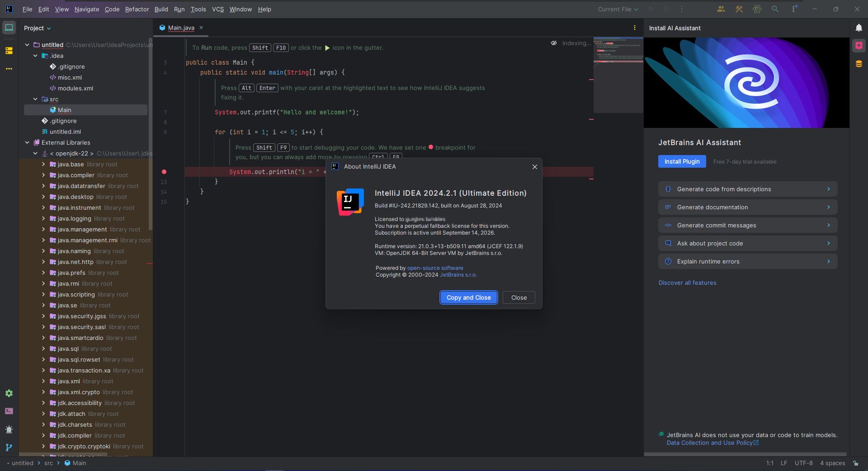868x471 pixels.
Task: Open More Actions next to Debug
Action: click(x=682, y=9)
